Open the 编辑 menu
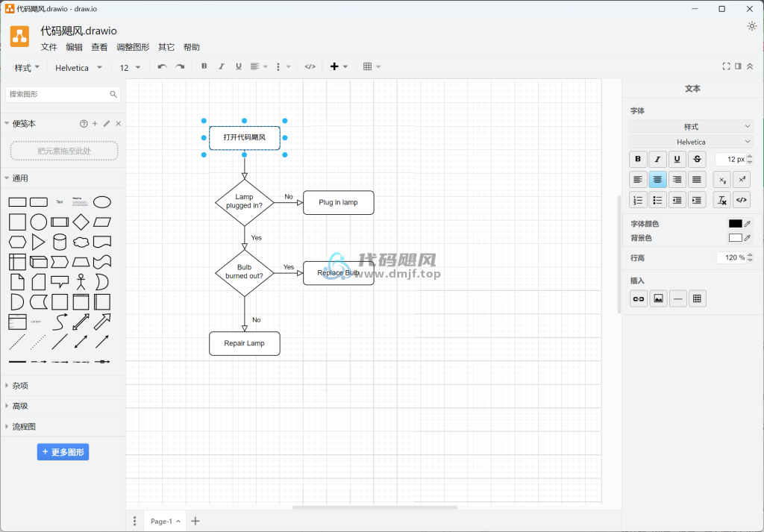Image resolution: width=764 pixels, height=532 pixels. [x=74, y=47]
